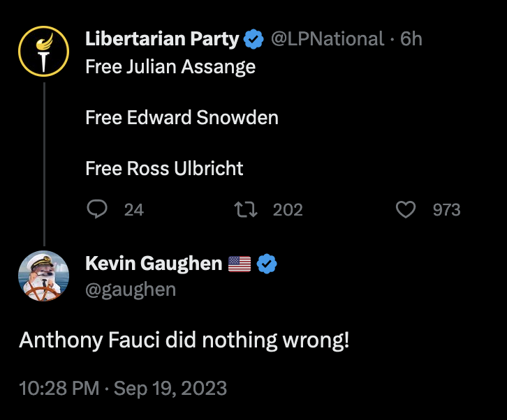Open the Libertarian Party torch avatar
The image size is (507, 420).
tap(44, 51)
